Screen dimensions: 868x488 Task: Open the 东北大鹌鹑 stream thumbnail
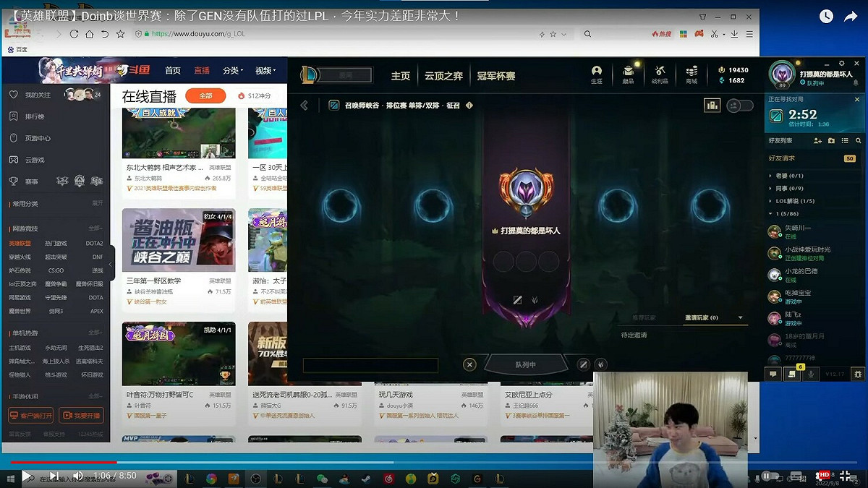[x=179, y=133]
